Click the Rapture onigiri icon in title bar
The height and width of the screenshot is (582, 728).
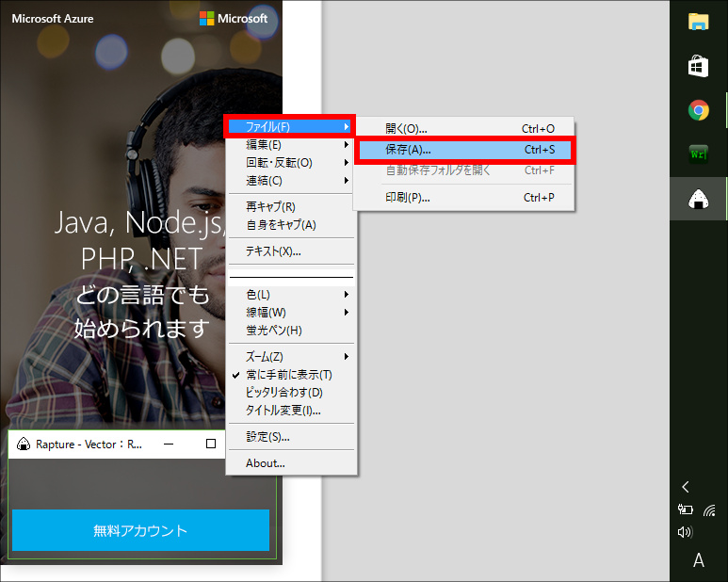click(x=23, y=444)
